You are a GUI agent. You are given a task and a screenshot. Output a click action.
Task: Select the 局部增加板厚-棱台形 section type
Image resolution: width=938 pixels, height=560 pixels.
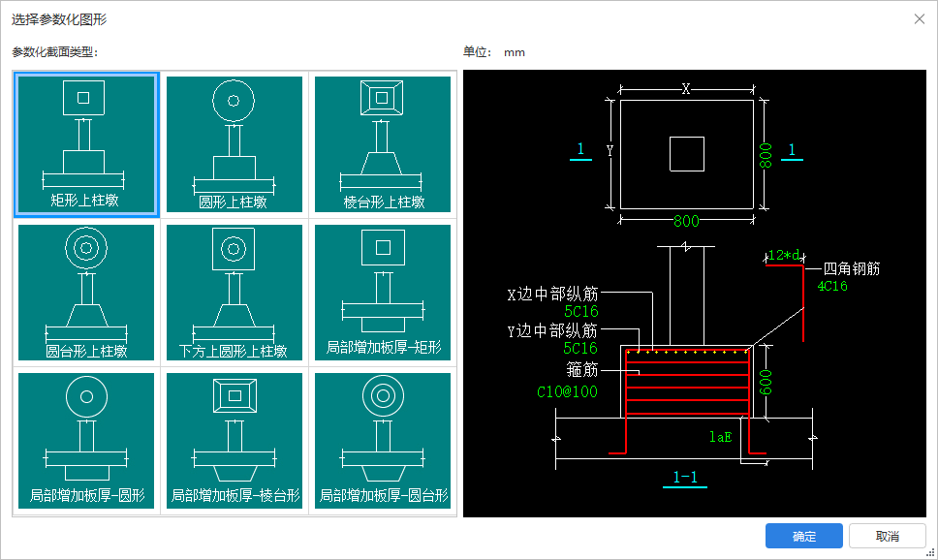tap(234, 441)
